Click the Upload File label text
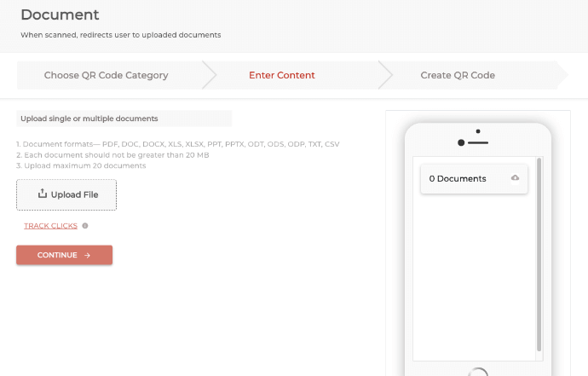588x376 pixels. pos(75,194)
